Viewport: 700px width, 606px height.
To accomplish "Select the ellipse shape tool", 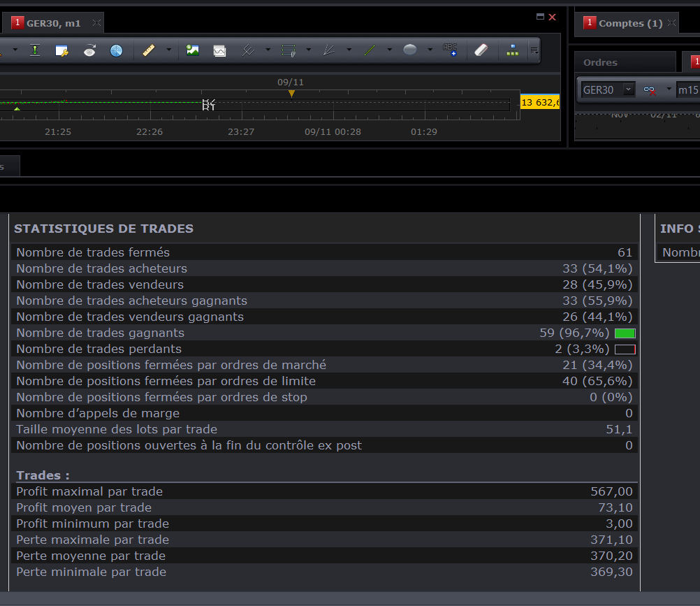I will pyautogui.click(x=410, y=50).
